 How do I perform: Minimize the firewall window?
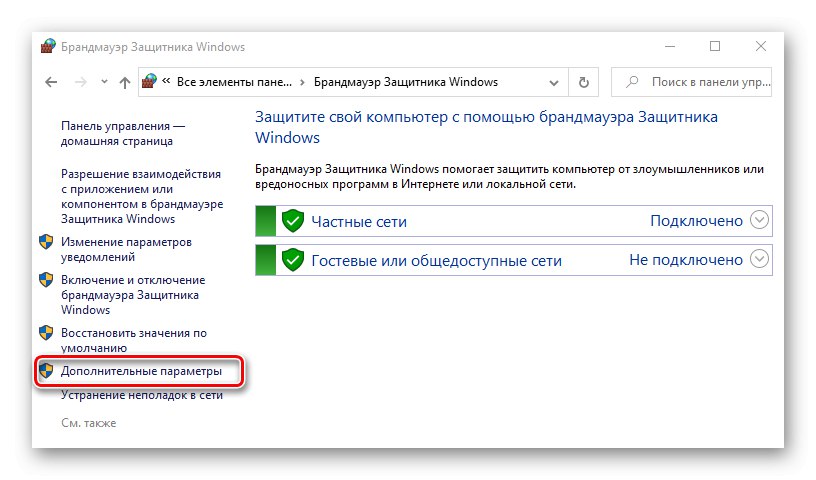(x=670, y=46)
